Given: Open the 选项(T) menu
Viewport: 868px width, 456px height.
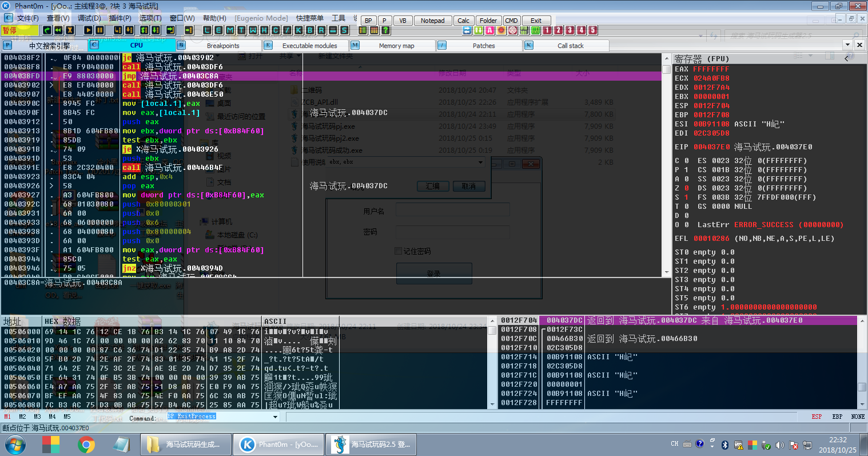Looking at the screenshot, I should pyautogui.click(x=150, y=18).
